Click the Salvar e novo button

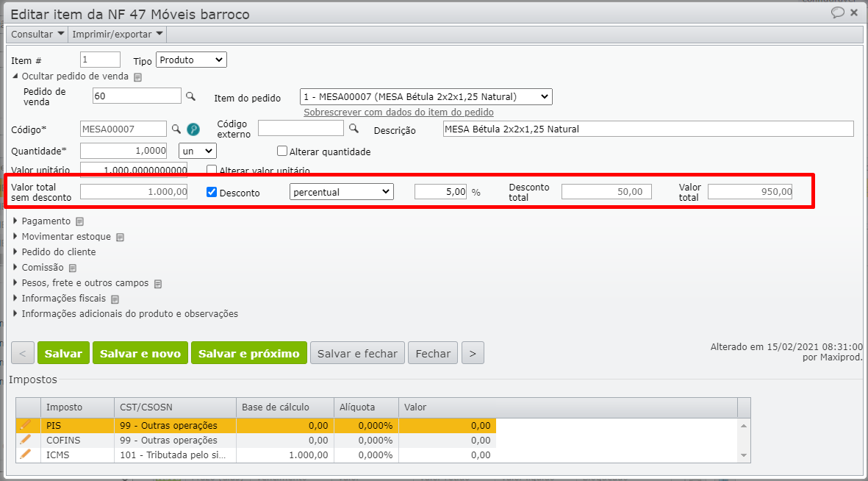pos(140,354)
